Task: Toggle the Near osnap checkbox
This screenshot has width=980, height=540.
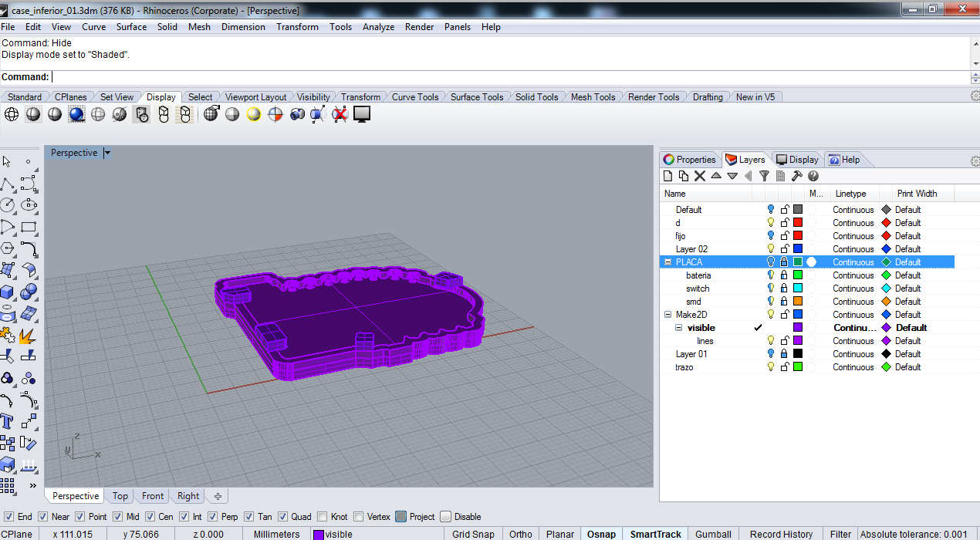Action: click(x=44, y=517)
